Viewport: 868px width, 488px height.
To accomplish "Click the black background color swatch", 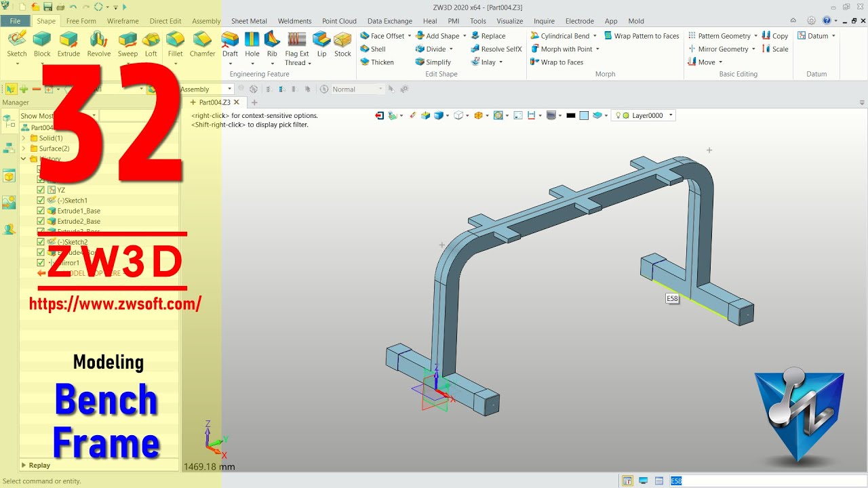I will coord(571,116).
